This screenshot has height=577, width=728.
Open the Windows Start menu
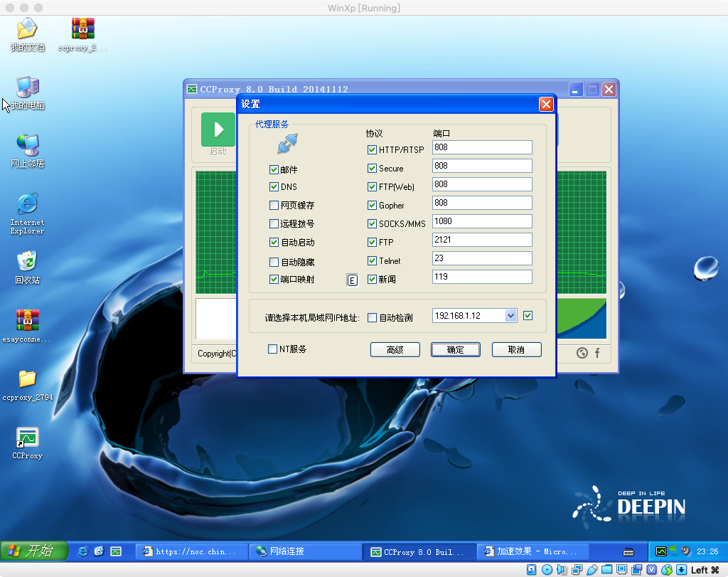click(34, 551)
